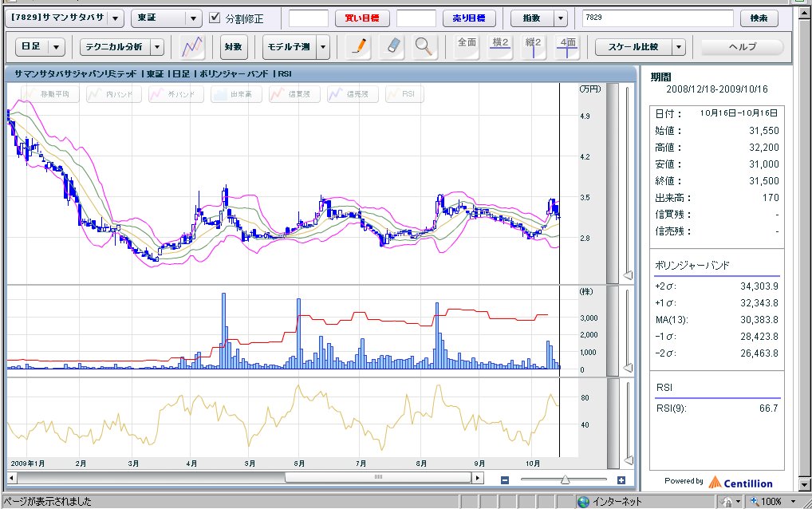Open the 日足 timeframe dropdown

click(57, 47)
